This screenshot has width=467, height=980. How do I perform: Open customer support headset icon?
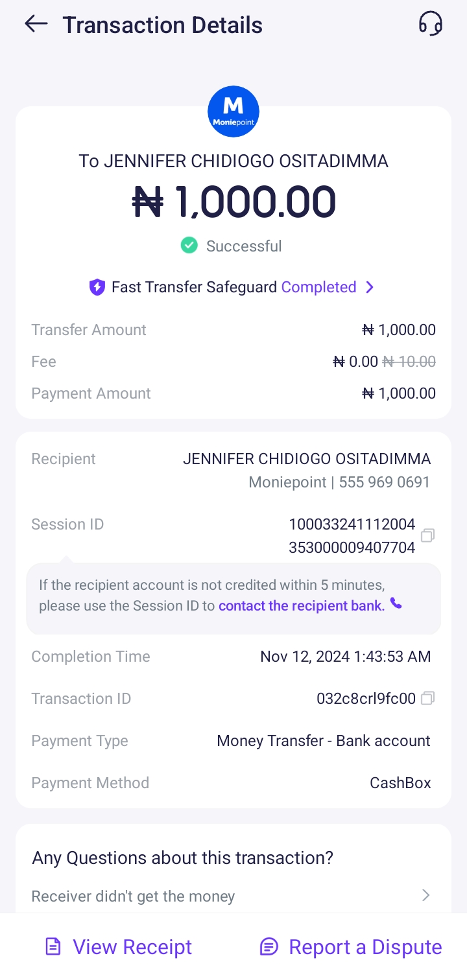click(430, 24)
